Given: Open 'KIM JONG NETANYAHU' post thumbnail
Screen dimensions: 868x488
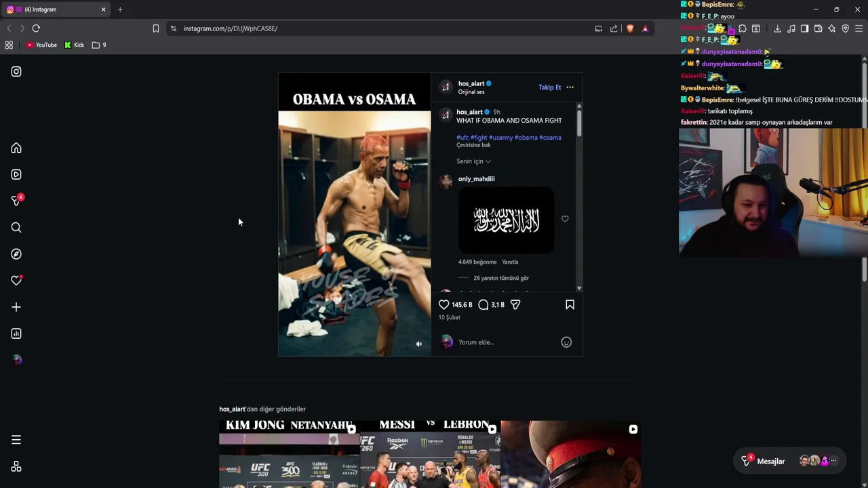Looking at the screenshot, I should [290, 454].
